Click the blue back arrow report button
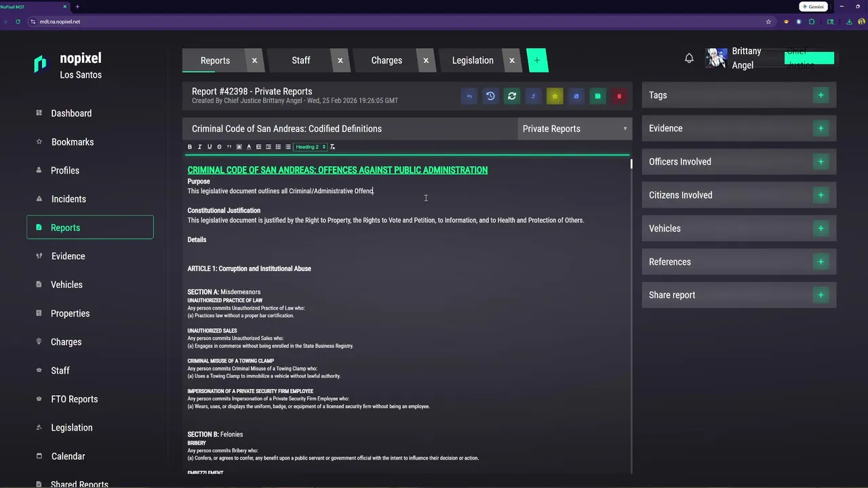This screenshot has height=488, width=868. [x=469, y=96]
